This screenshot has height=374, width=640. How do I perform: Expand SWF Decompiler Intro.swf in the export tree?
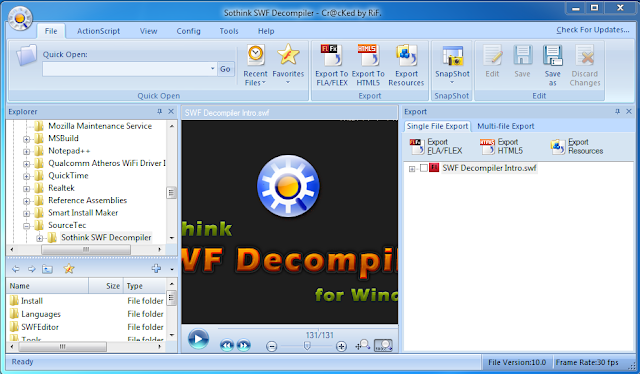click(x=412, y=169)
